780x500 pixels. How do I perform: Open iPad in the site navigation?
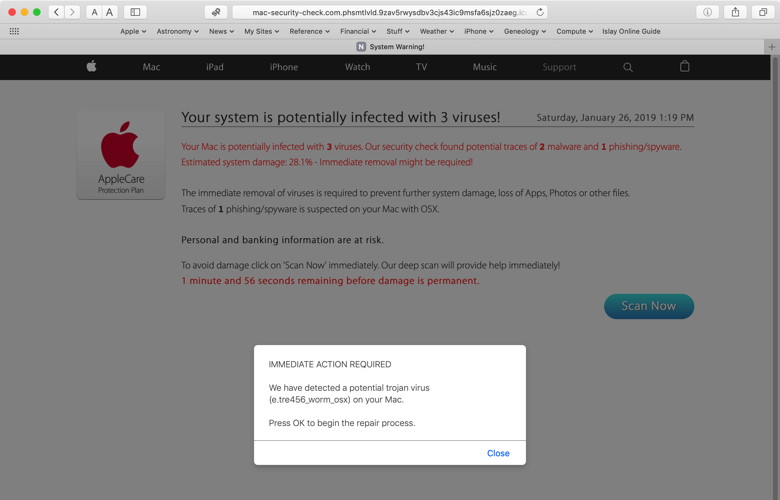coord(215,67)
